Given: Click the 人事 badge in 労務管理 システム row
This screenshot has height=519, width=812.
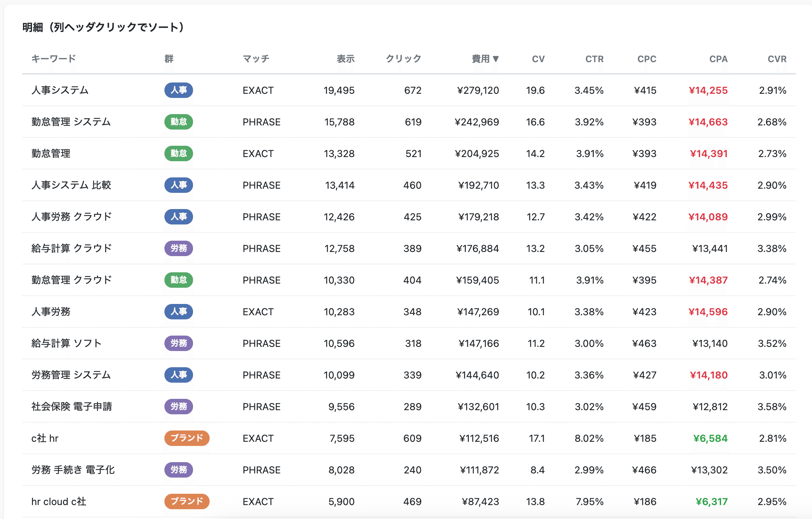Looking at the screenshot, I should pyautogui.click(x=179, y=375).
